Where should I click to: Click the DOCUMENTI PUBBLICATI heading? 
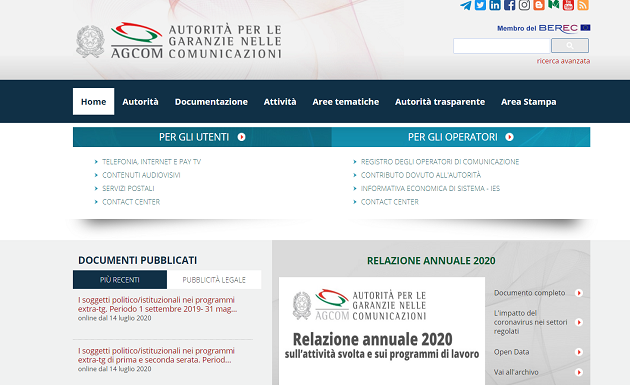(137, 260)
